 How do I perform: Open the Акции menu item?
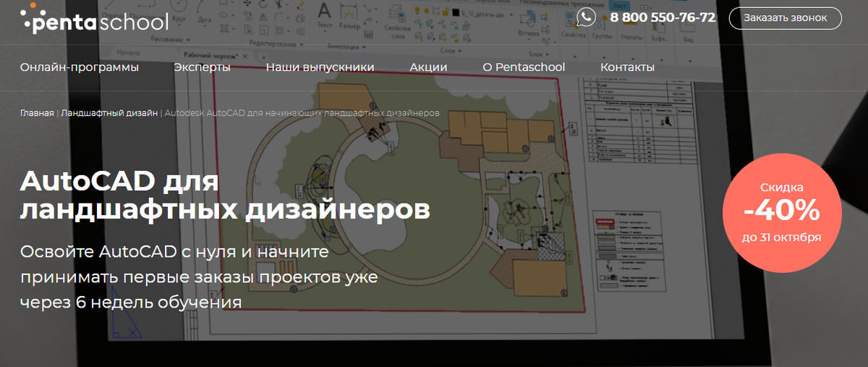point(428,67)
